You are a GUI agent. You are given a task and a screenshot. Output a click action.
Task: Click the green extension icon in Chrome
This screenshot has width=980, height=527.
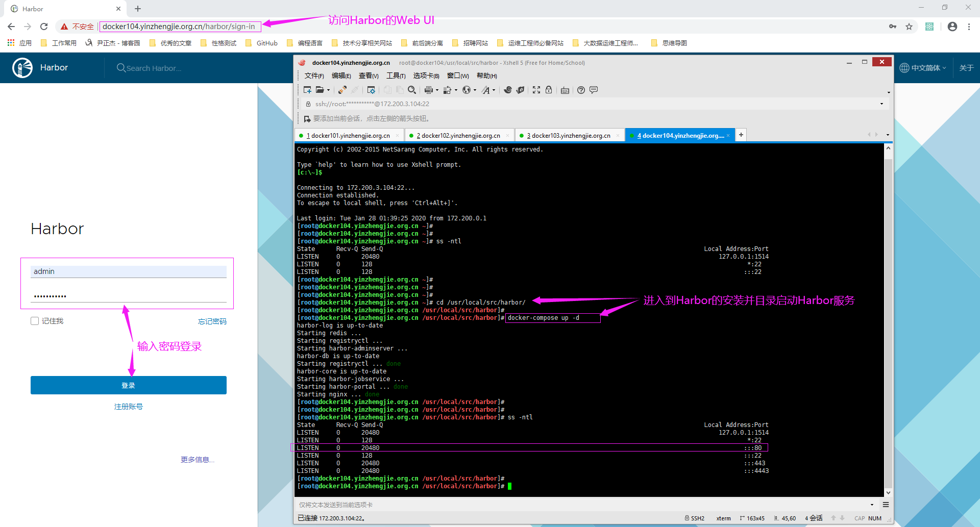[x=929, y=27]
